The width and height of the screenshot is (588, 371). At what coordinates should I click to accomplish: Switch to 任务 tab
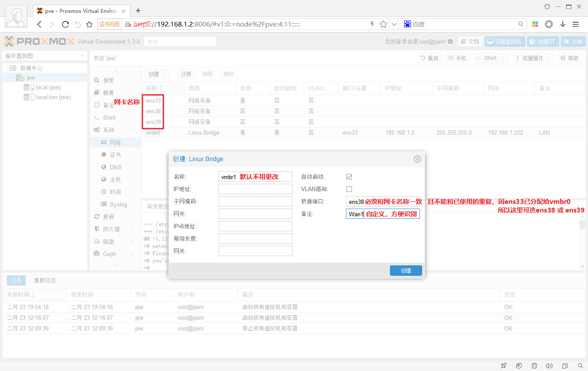tap(16, 280)
